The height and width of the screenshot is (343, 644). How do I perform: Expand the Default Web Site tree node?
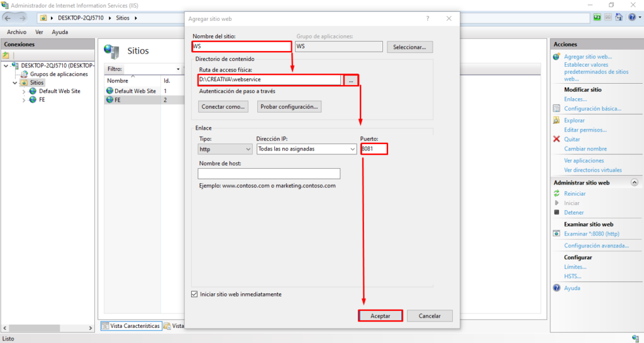tap(24, 91)
